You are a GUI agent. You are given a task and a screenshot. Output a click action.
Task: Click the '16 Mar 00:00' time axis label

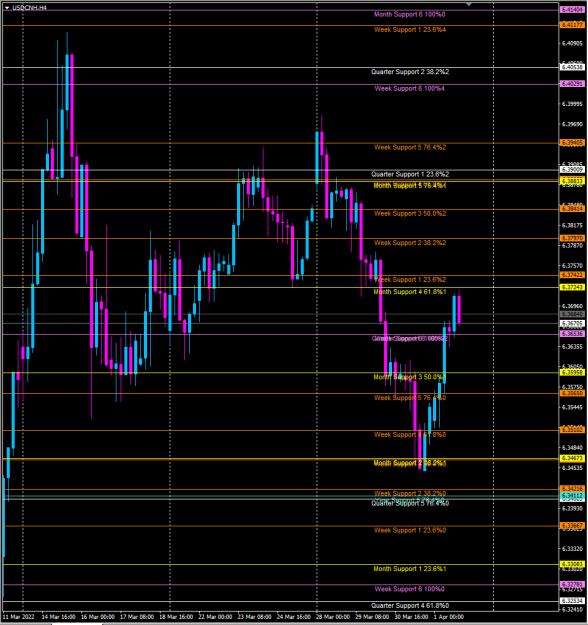pyautogui.click(x=98, y=617)
